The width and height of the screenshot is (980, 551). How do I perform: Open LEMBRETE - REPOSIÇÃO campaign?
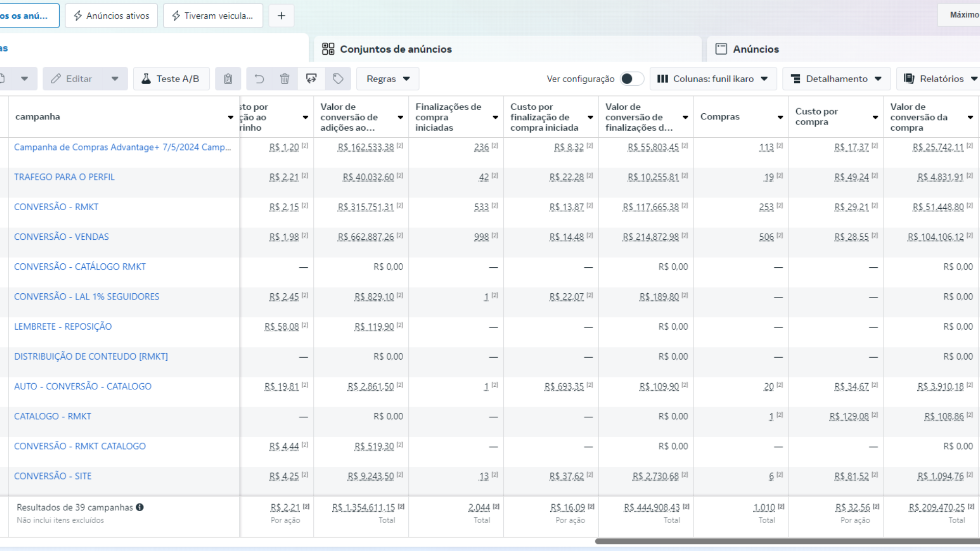pos(63,327)
